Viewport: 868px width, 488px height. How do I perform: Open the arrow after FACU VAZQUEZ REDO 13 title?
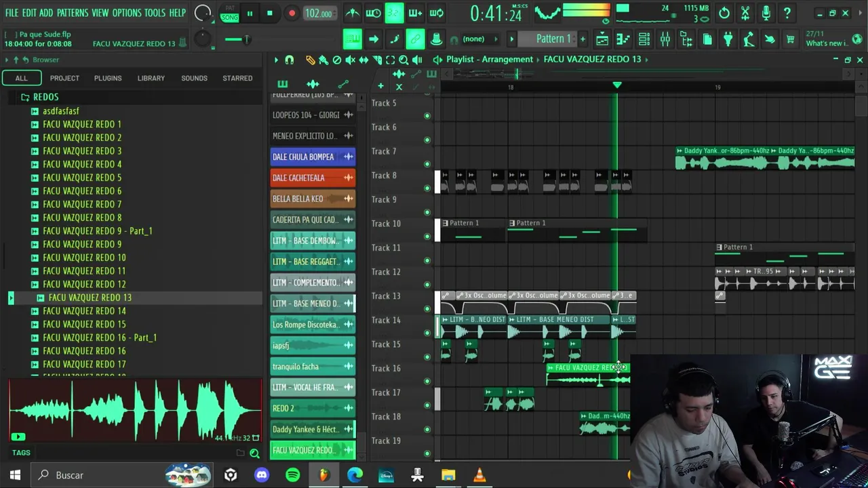pyautogui.click(x=646, y=59)
